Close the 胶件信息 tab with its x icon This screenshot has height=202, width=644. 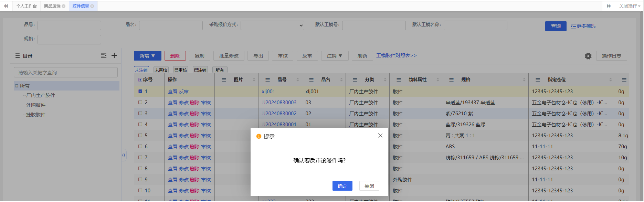click(x=92, y=6)
